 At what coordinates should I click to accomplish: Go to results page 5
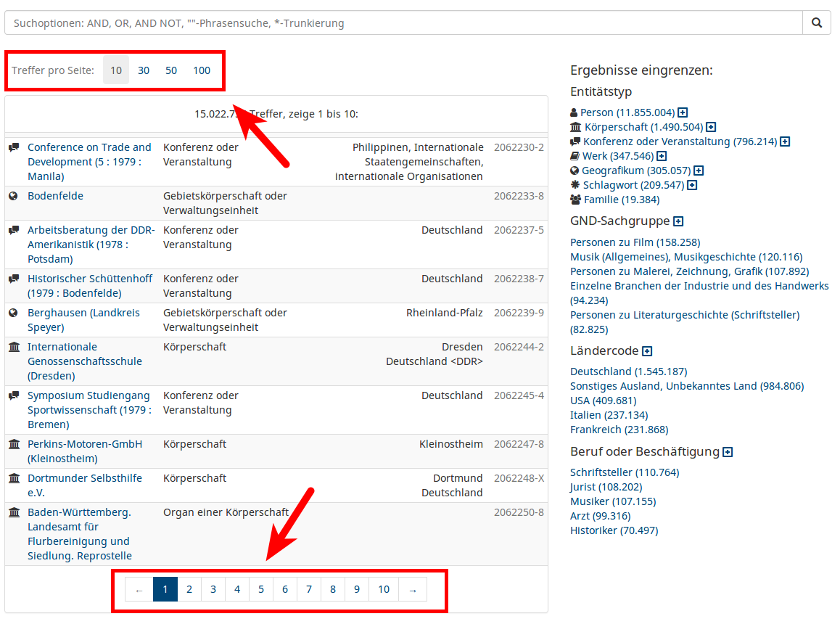tap(261, 589)
